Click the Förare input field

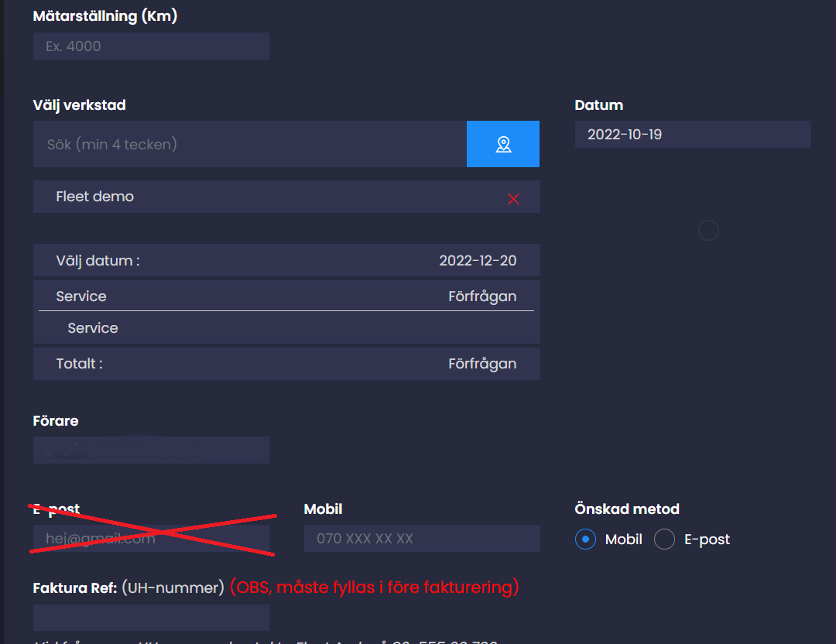pyautogui.click(x=151, y=450)
